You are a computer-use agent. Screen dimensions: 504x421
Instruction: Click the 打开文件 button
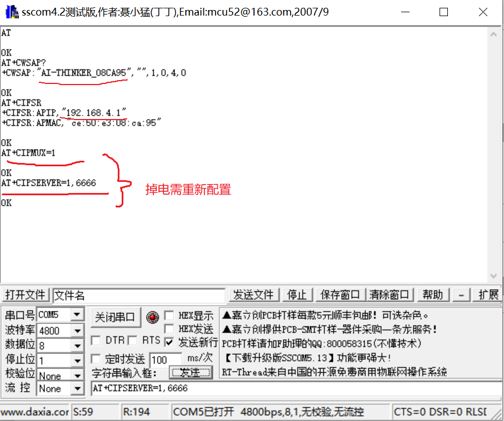[25, 295]
